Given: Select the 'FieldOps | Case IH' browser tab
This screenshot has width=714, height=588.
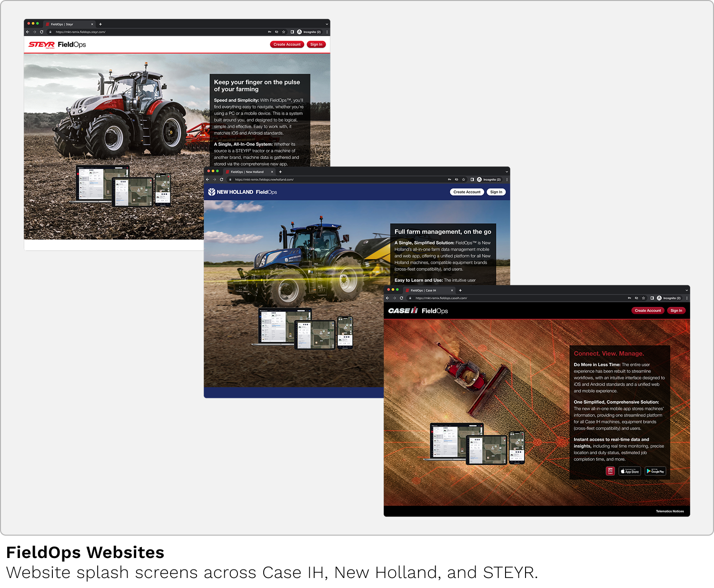Looking at the screenshot, I should (x=429, y=290).
